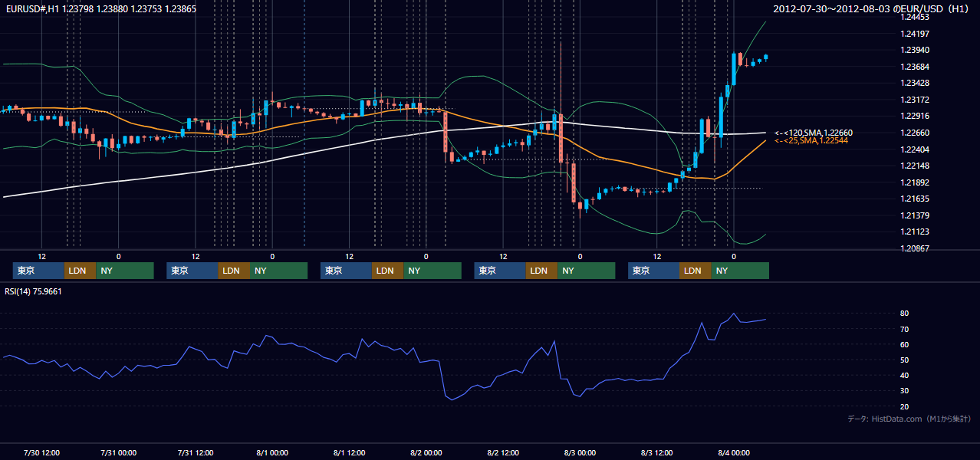Select the 7/30 12:00 time axis label
This screenshot has height=460, width=980.
pyautogui.click(x=42, y=452)
